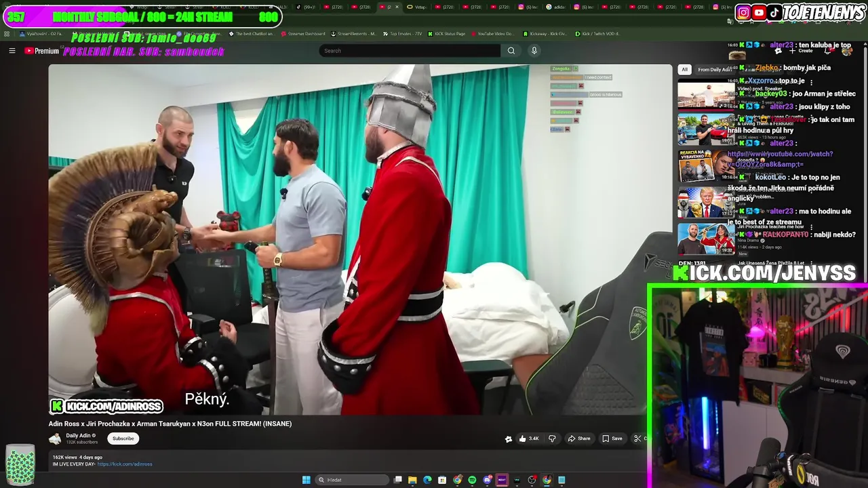Click the YouTube search field

click(x=410, y=51)
